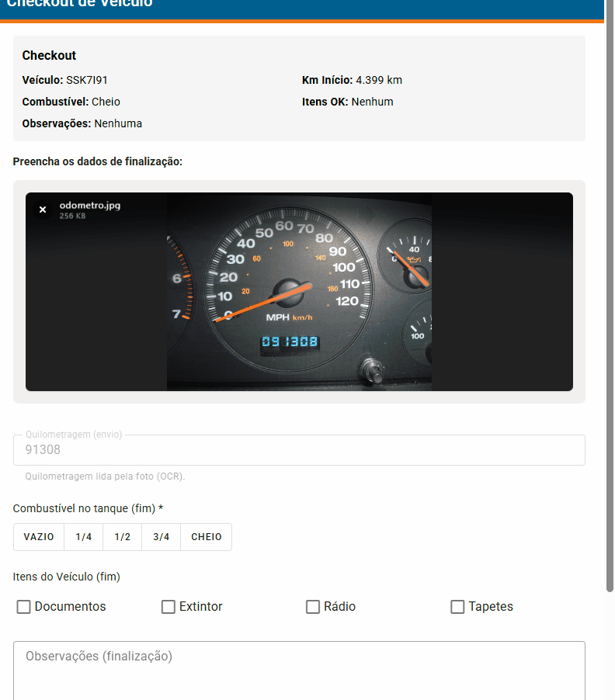Select CHEIO fuel level
The height and width of the screenshot is (700, 615).
coord(207,537)
